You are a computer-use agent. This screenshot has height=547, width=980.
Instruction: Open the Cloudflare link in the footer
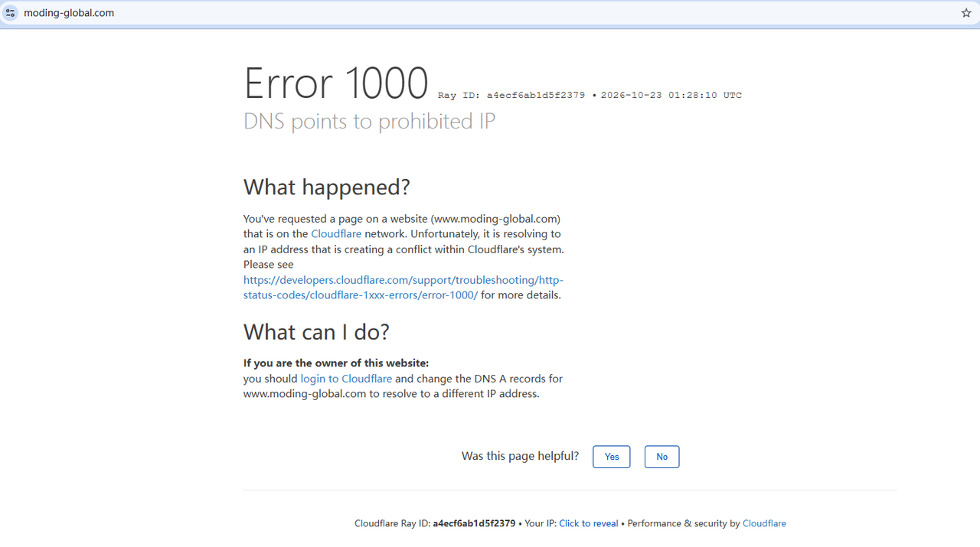(764, 523)
